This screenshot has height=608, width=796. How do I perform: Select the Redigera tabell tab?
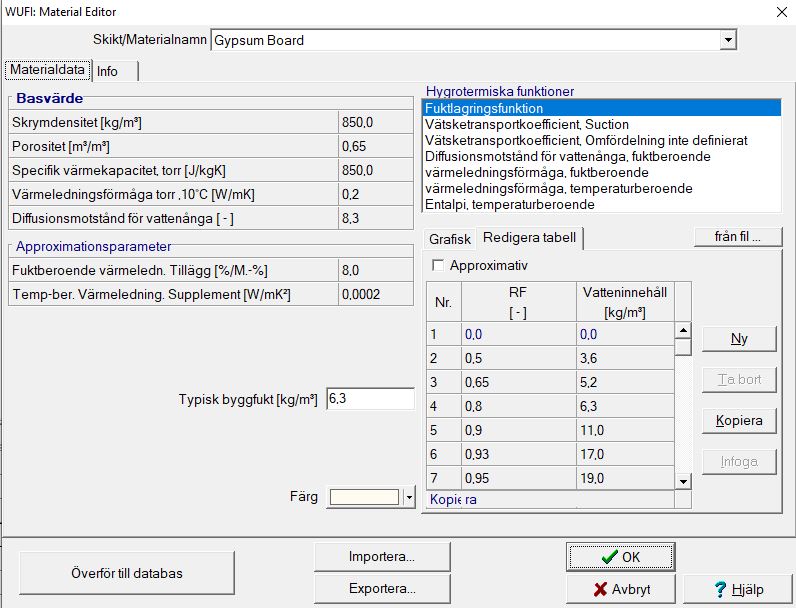click(x=529, y=238)
